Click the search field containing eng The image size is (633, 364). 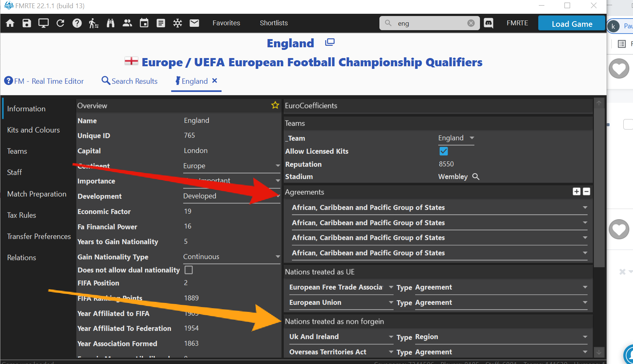430,23
